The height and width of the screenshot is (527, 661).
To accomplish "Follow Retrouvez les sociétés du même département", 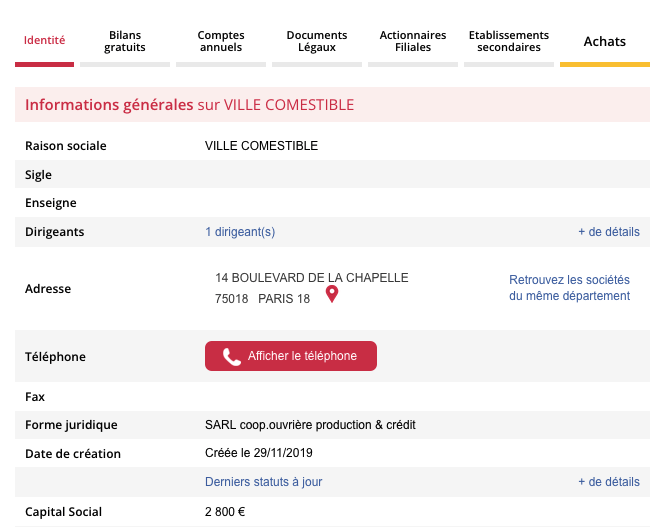I will click(x=570, y=288).
